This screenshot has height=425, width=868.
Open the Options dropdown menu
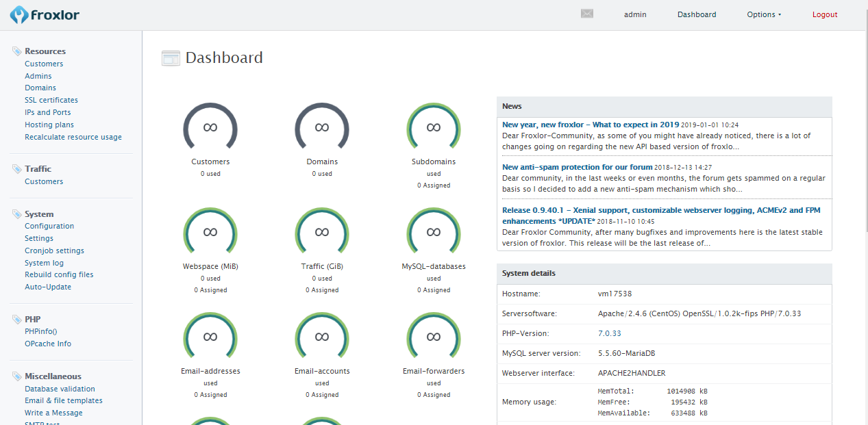(763, 14)
